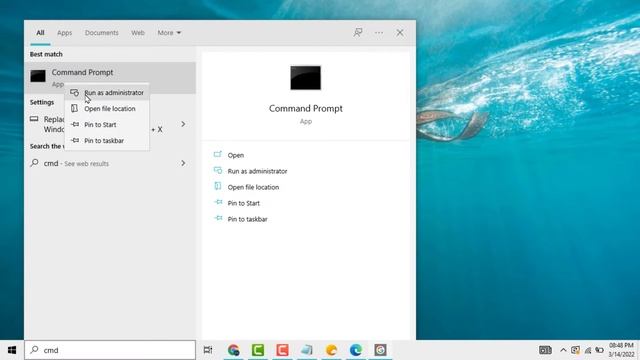Image resolution: width=640 pixels, height=360 pixels.
Task: Click the file location icon in right pane
Action: pyautogui.click(x=218, y=186)
